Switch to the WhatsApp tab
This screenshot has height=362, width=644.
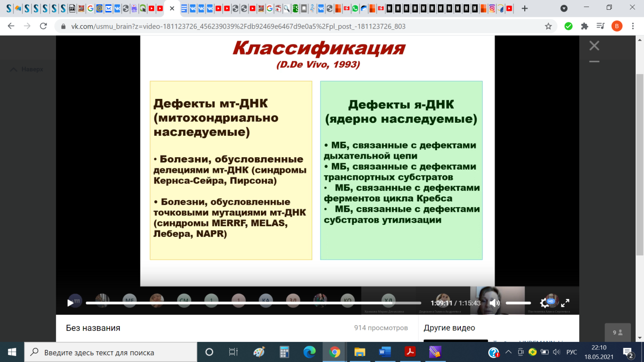(356, 8)
